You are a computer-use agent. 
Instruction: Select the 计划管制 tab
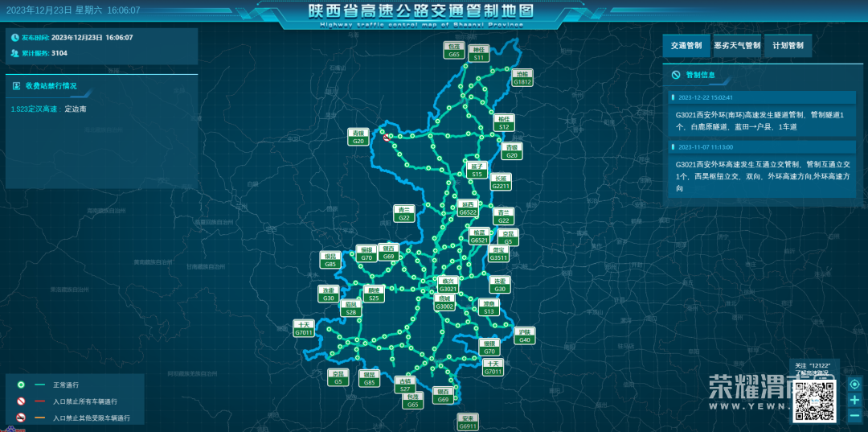coord(788,46)
